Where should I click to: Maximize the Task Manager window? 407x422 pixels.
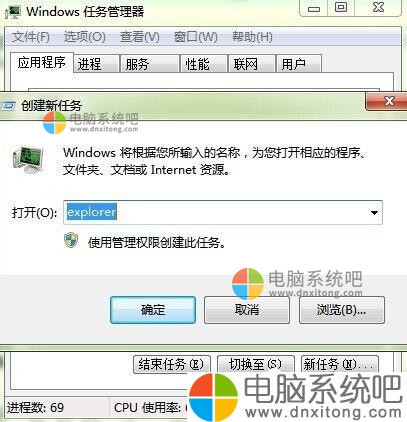tap(341, 7)
